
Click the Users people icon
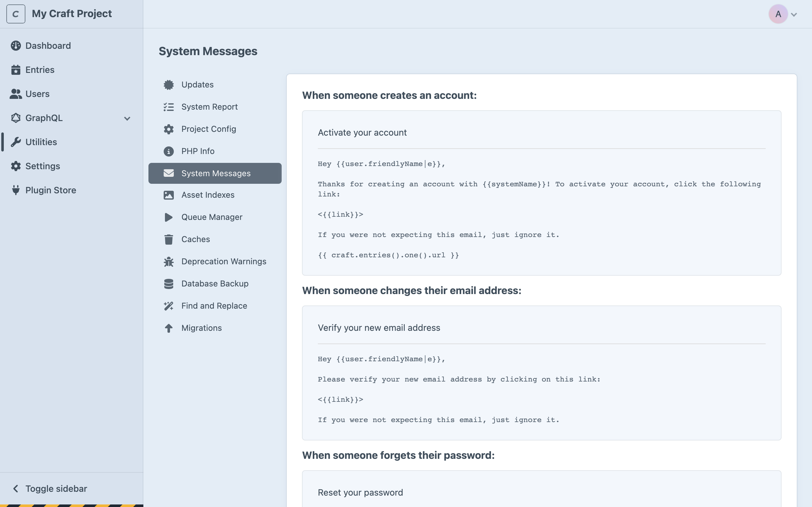coord(16,94)
